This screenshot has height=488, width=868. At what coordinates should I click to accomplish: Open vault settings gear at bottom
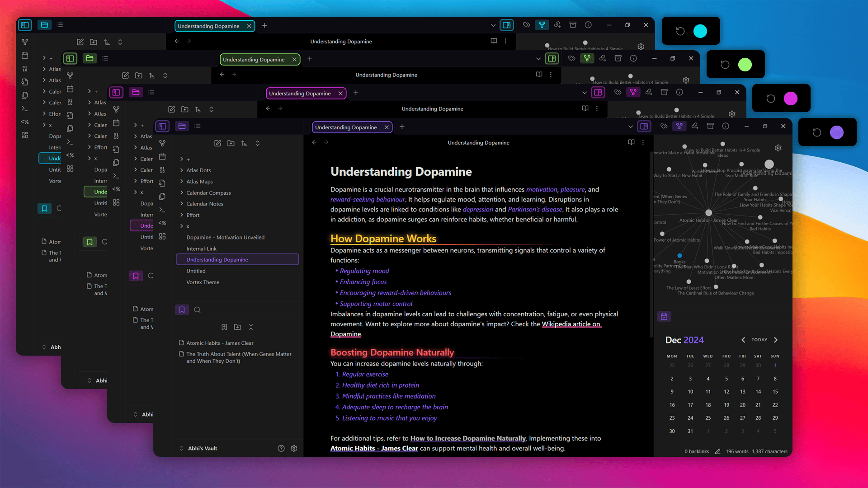point(294,448)
